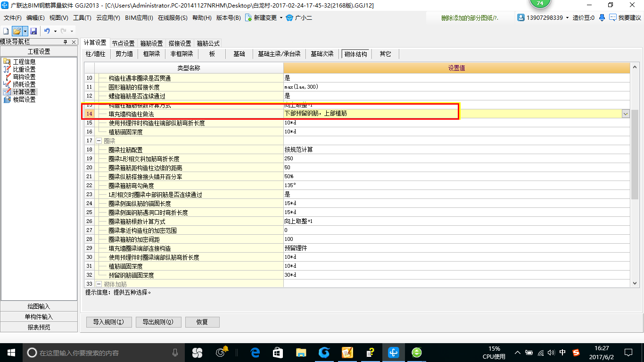Screen dimensions: 644x362
Task: Open the BIM应用(I) menu
Action: coord(139,18)
